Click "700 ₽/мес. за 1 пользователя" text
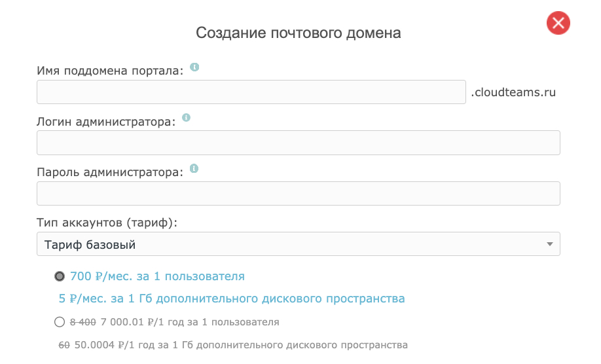601x364 pixels. click(157, 276)
